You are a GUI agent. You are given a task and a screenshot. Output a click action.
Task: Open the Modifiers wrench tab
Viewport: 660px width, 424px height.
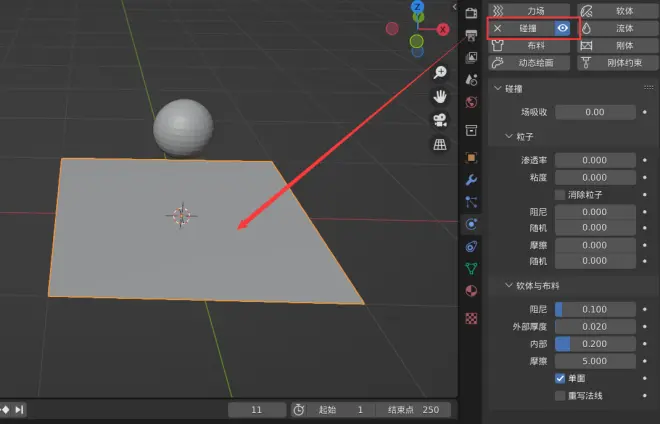click(x=471, y=180)
